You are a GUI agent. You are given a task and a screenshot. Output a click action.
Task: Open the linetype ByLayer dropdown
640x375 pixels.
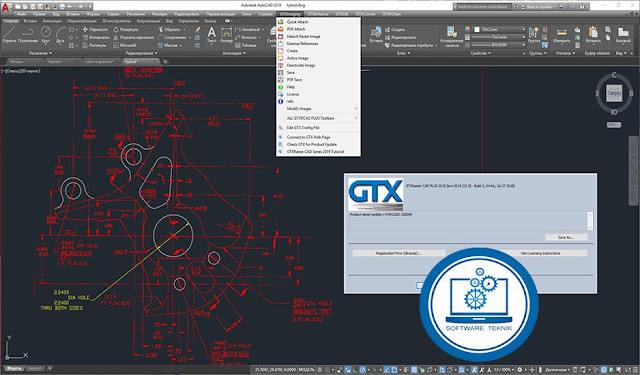point(499,45)
